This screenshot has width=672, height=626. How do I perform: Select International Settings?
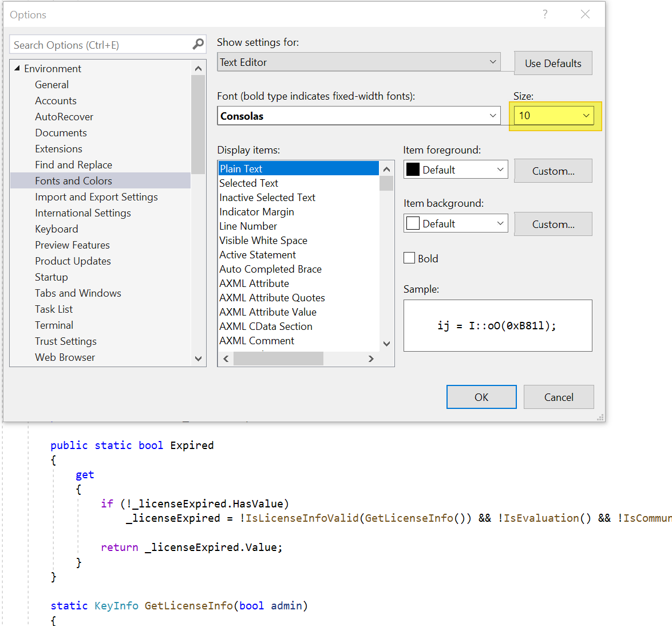pyautogui.click(x=83, y=213)
